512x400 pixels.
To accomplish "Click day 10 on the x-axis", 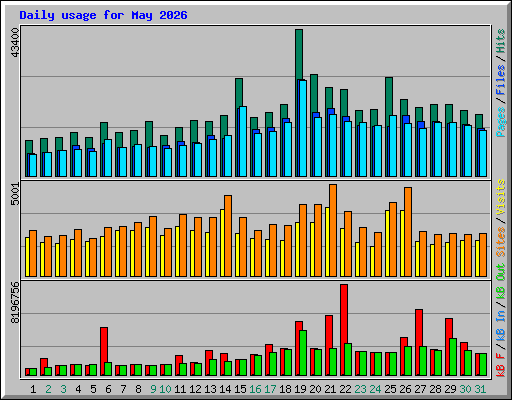I will (x=165, y=389).
